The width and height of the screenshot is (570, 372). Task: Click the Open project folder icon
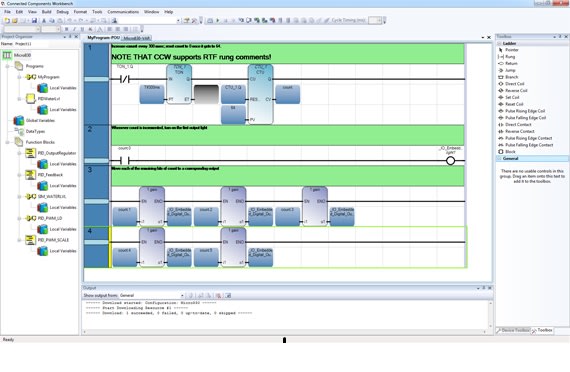15,21
